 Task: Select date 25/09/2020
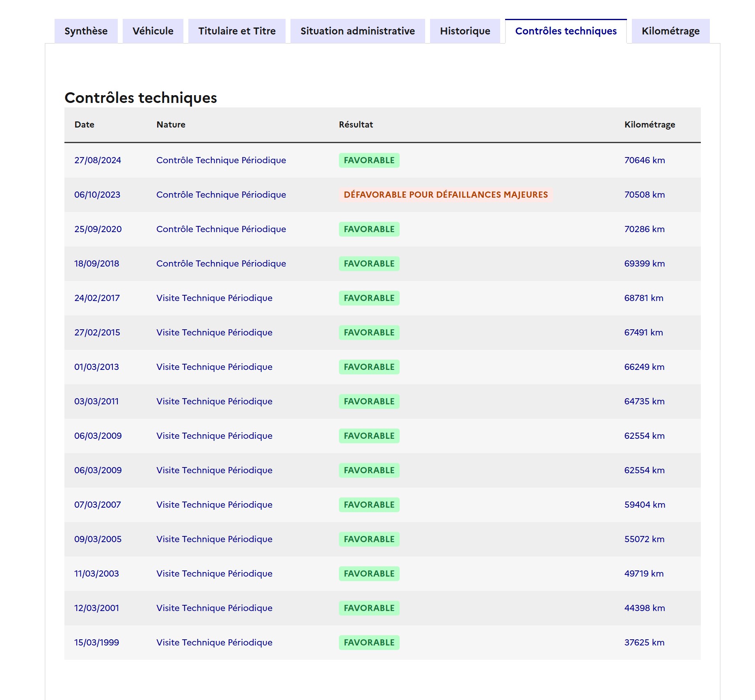pos(98,229)
